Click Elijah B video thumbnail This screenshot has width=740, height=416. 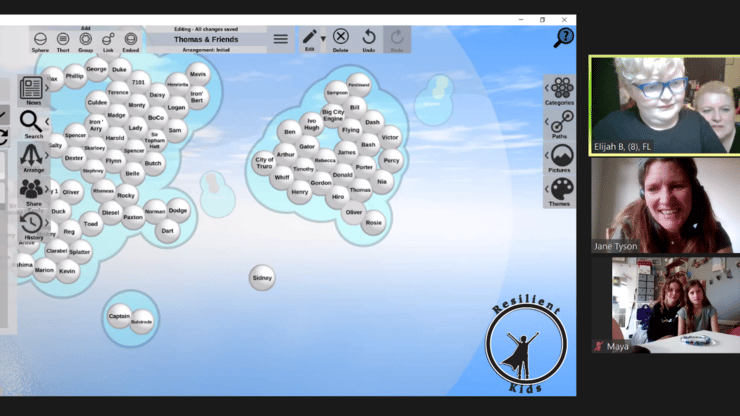(664, 105)
